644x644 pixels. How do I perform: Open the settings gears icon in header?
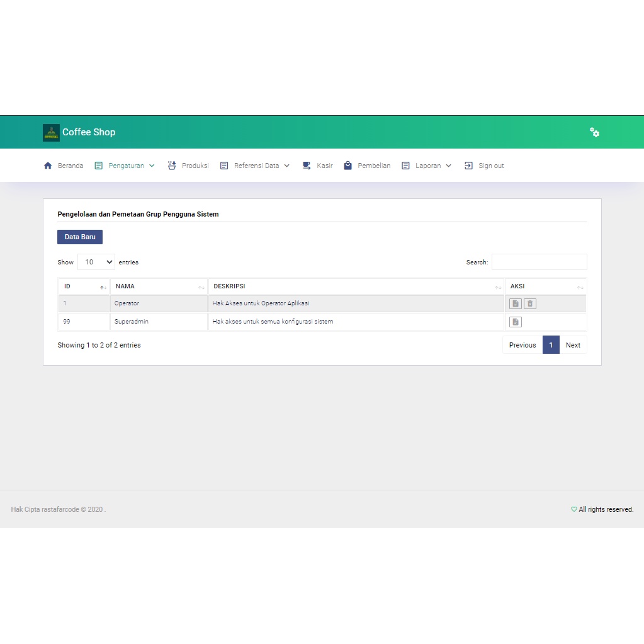594,132
